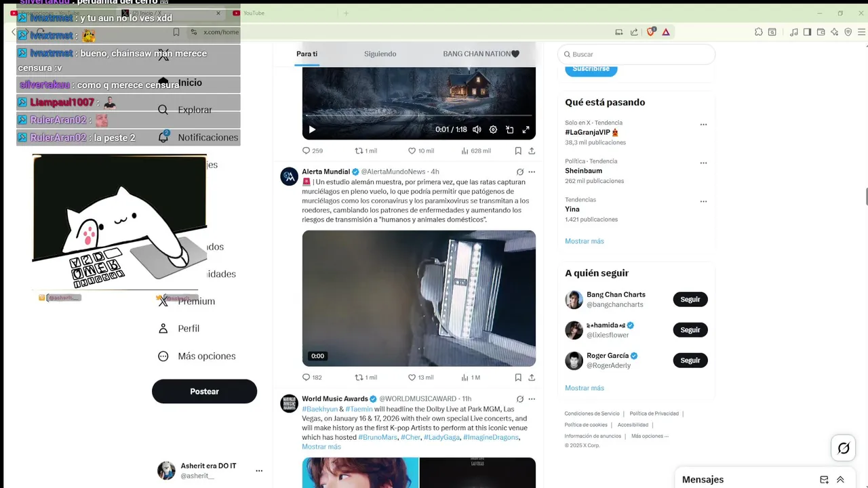Bookmark the Alerta Mundial post
The width and height of the screenshot is (868, 488).
point(518,377)
